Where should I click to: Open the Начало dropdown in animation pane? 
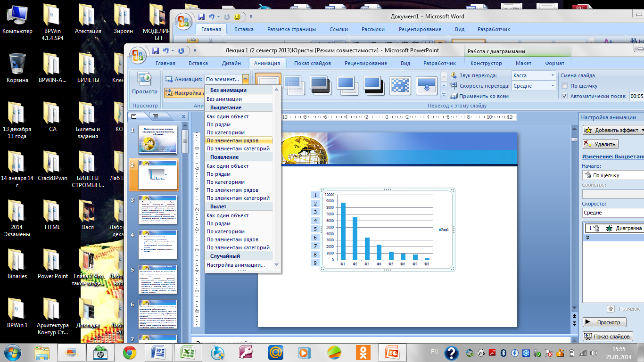click(613, 175)
